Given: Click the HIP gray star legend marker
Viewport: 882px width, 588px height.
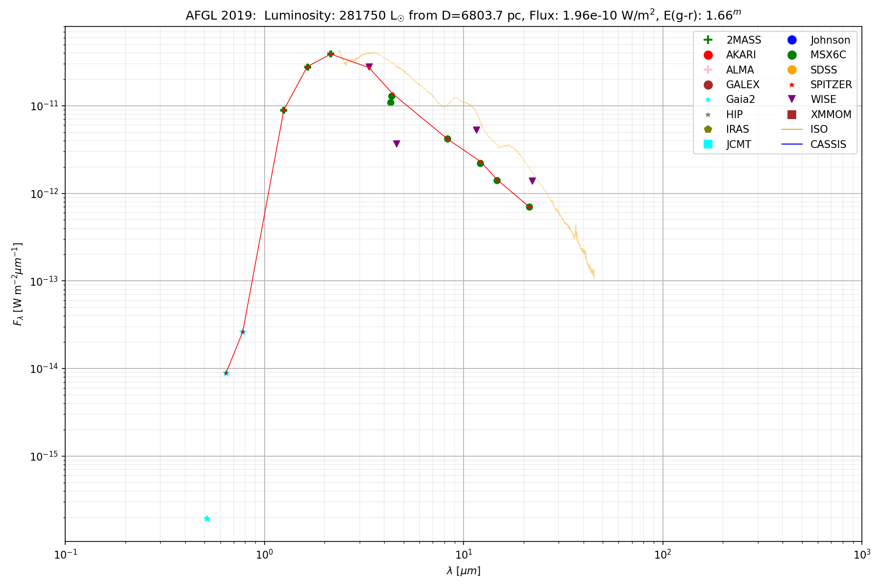Looking at the screenshot, I should (x=708, y=115).
